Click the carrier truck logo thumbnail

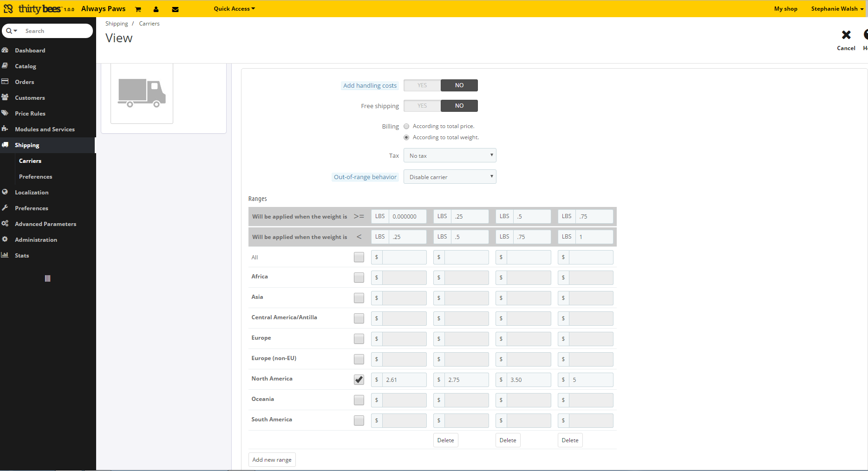pos(142,93)
